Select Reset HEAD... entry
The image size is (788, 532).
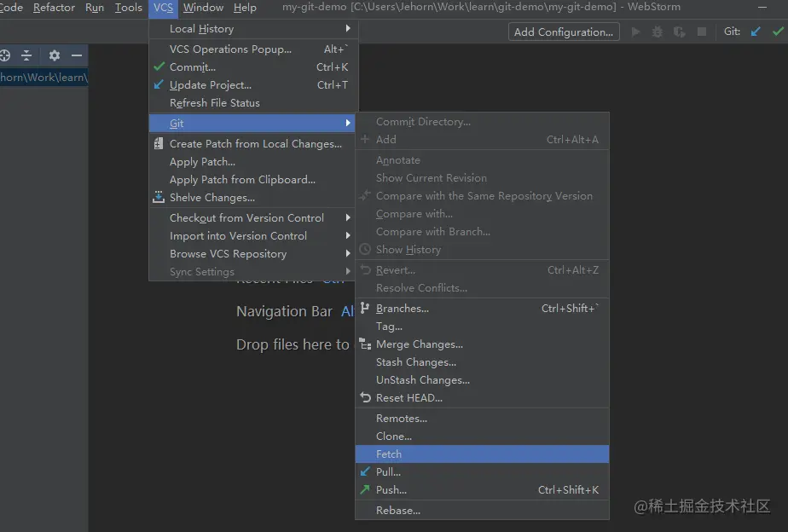click(x=482, y=398)
